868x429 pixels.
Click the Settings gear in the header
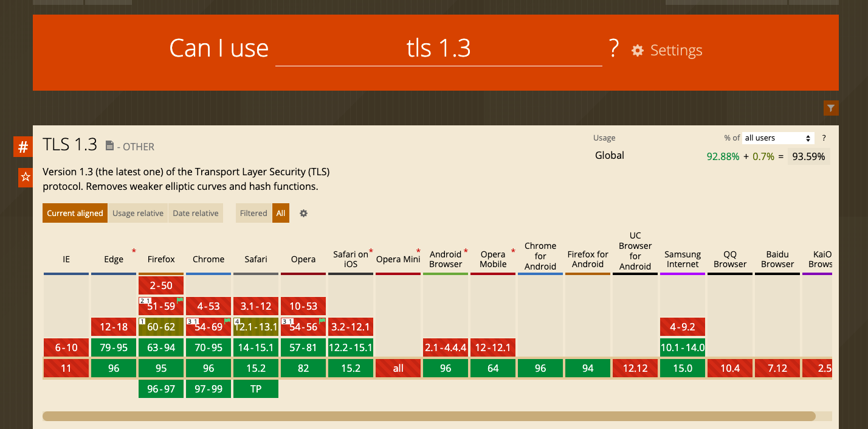636,51
